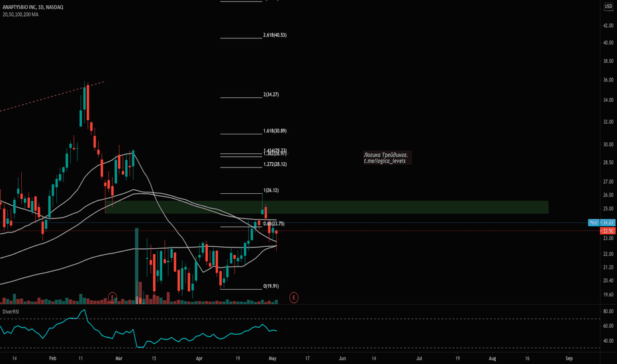This screenshot has height=364, width=617.
Task: Click the May date axis label
Action: click(272, 359)
